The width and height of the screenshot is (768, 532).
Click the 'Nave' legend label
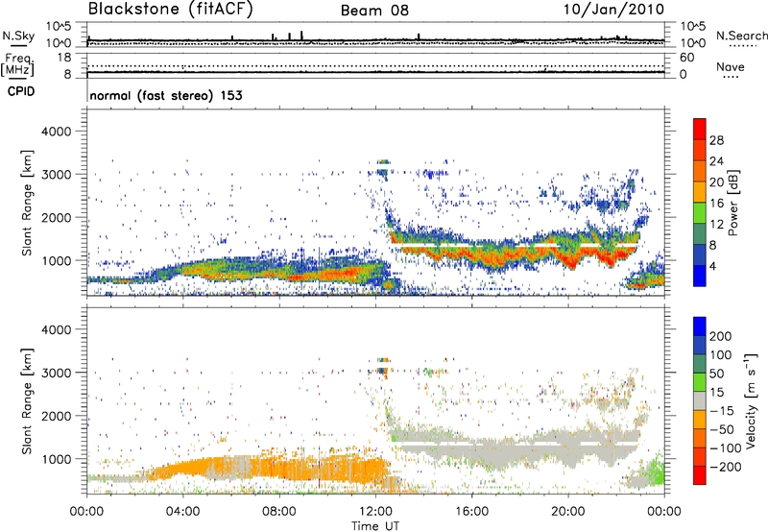[x=731, y=67]
